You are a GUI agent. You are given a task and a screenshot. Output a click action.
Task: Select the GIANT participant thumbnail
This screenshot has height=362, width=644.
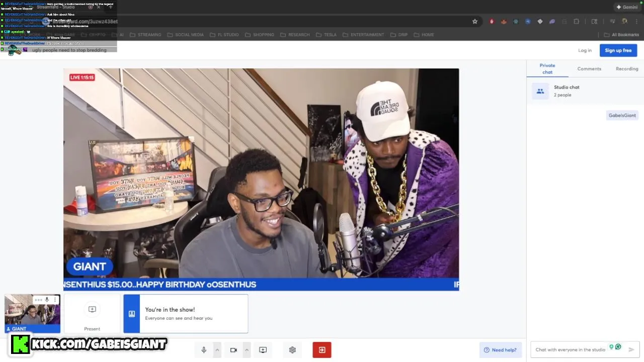[x=33, y=314]
